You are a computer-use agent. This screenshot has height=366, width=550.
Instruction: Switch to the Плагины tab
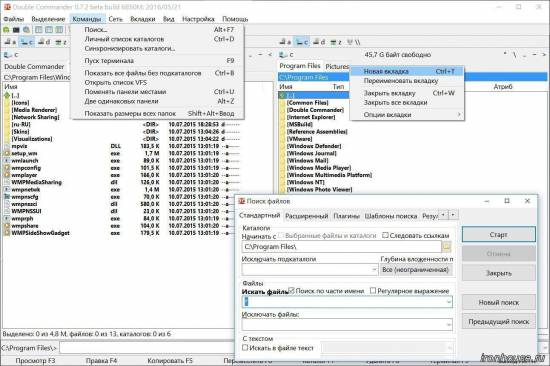click(346, 216)
